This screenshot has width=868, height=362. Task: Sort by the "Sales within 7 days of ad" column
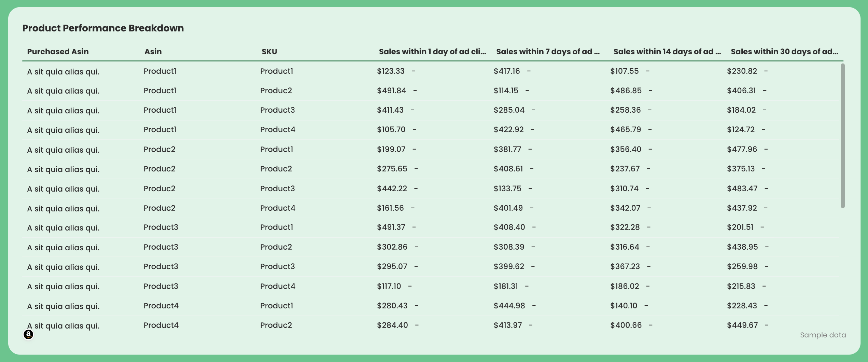pyautogui.click(x=548, y=52)
